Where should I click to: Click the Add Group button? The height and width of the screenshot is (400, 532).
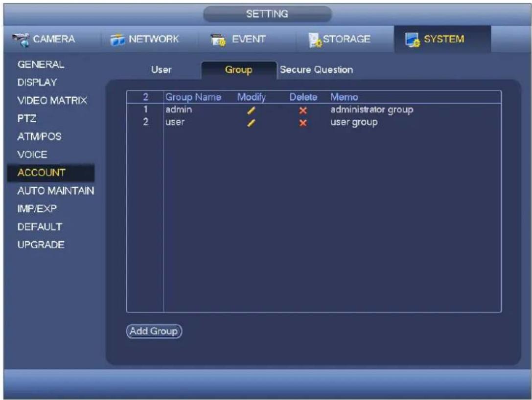tap(154, 331)
